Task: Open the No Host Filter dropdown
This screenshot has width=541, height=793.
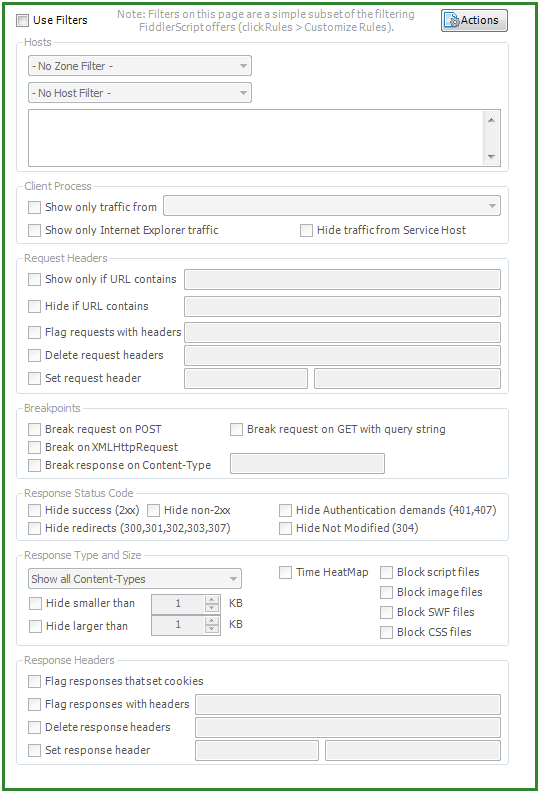Action: 140,93
